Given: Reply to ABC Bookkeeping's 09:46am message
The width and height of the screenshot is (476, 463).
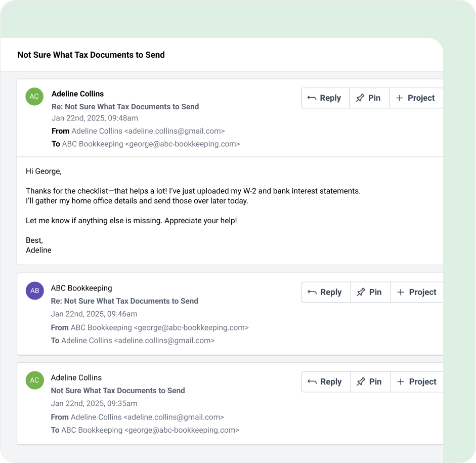Looking at the screenshot, I should pyautogui.click(x=326, y=292).
